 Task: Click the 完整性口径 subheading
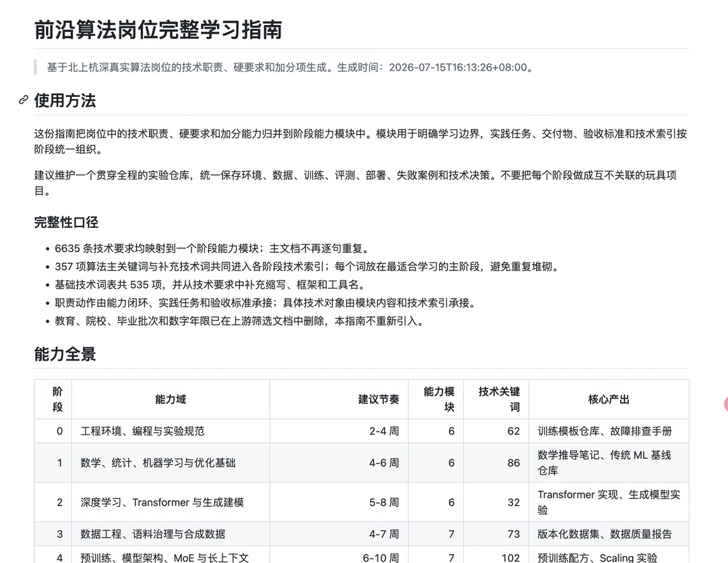(66, 222)
